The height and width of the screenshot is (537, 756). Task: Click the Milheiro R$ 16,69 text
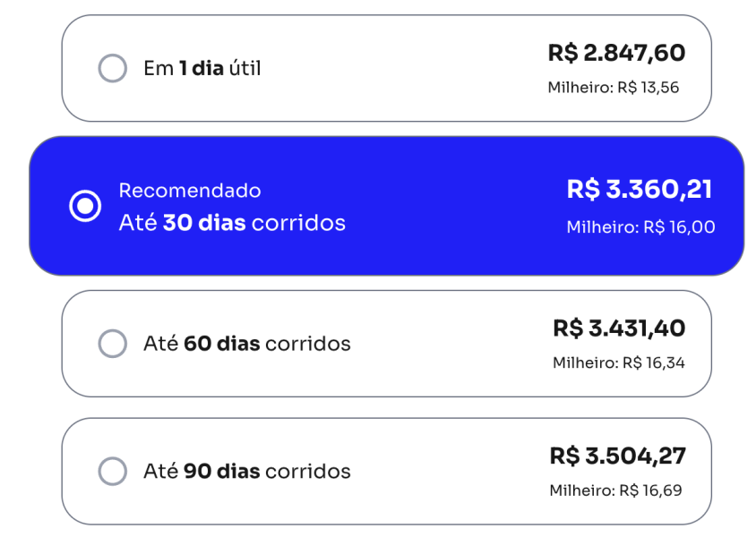tap(615, 490)
